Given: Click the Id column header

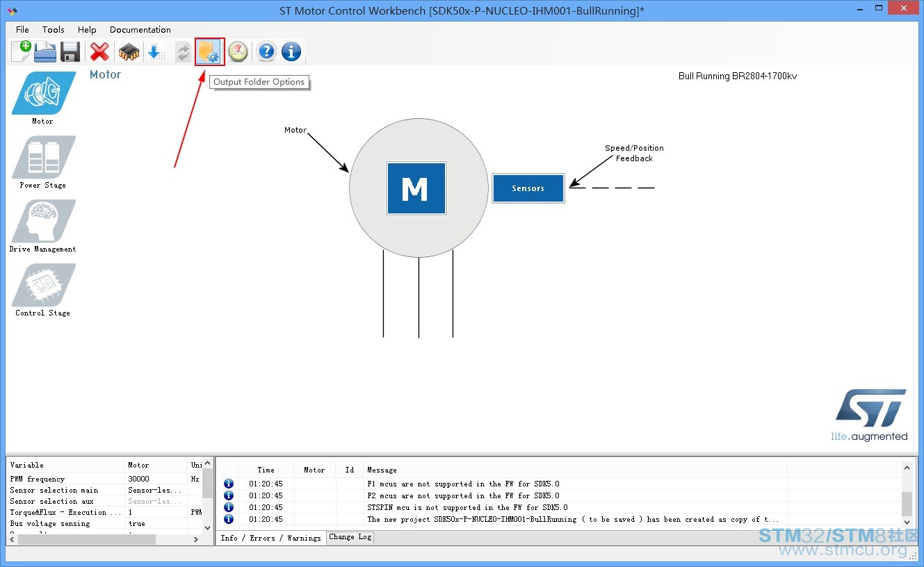Looking at the screenshot, I should click(x=349, y=470).
